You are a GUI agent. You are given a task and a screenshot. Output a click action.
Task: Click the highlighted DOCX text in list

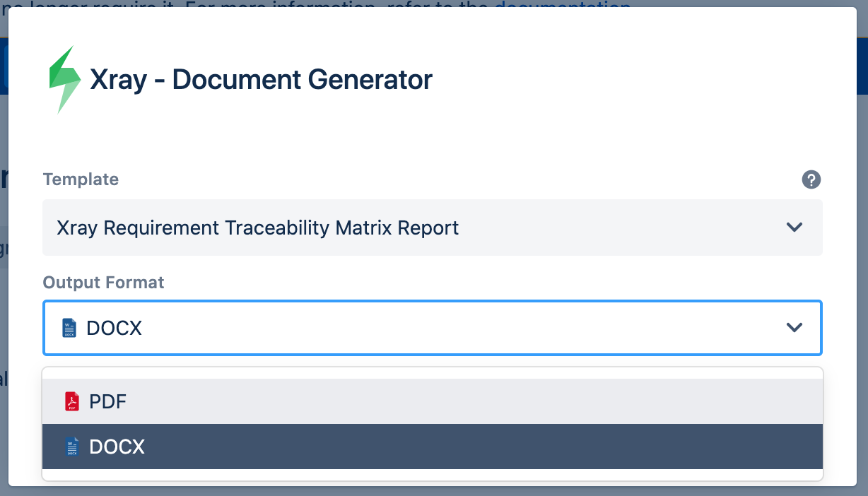[117, 447]
